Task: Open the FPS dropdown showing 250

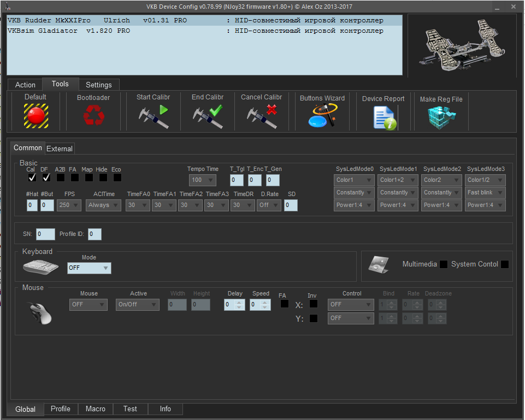Action: (x=69, y=205)
